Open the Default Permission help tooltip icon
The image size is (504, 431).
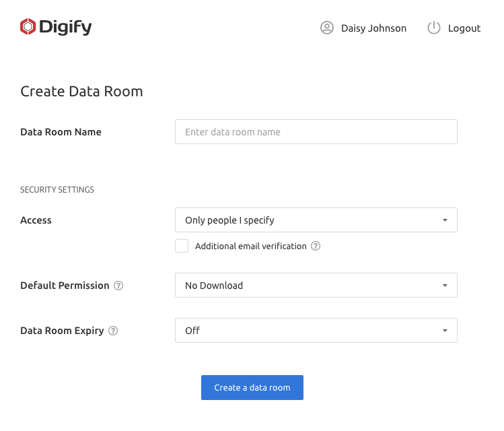[x=118, y=286]
